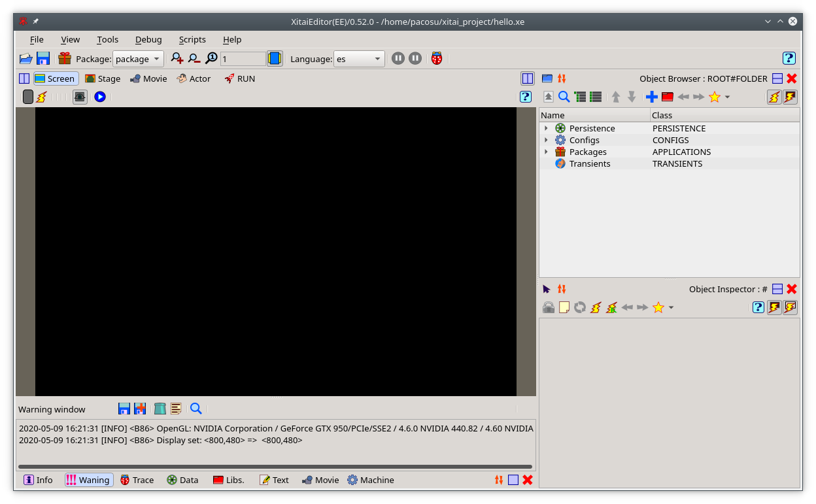The image size is (816, 504).
Task: Click the open project folder icon
Action: pos(25,59)
